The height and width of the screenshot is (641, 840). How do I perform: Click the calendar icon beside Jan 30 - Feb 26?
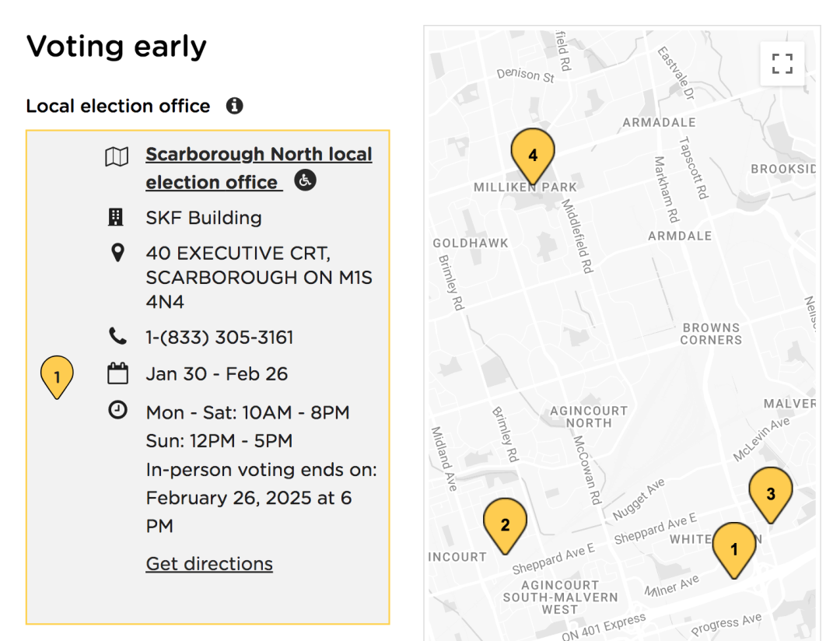click(x=118, y=373)
